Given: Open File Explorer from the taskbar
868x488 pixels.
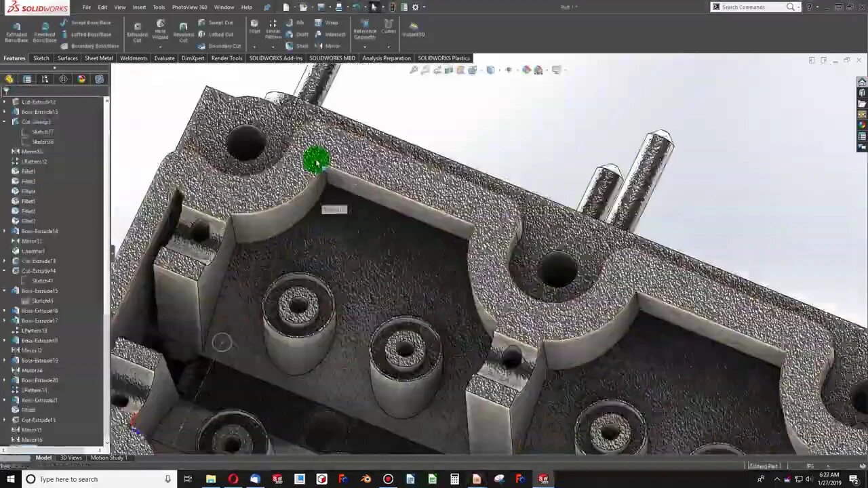Looking at the screenshot, I should tap(211, 479).
